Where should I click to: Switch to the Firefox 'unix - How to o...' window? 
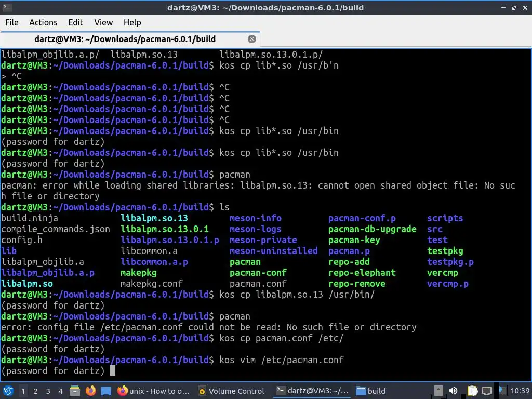tap(153, 391)
